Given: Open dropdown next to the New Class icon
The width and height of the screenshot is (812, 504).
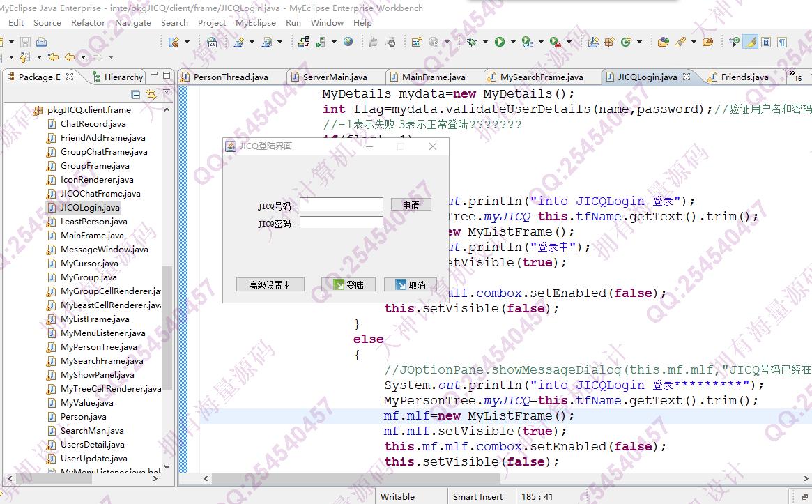Looking at the screenshot, I should [640, 42].
